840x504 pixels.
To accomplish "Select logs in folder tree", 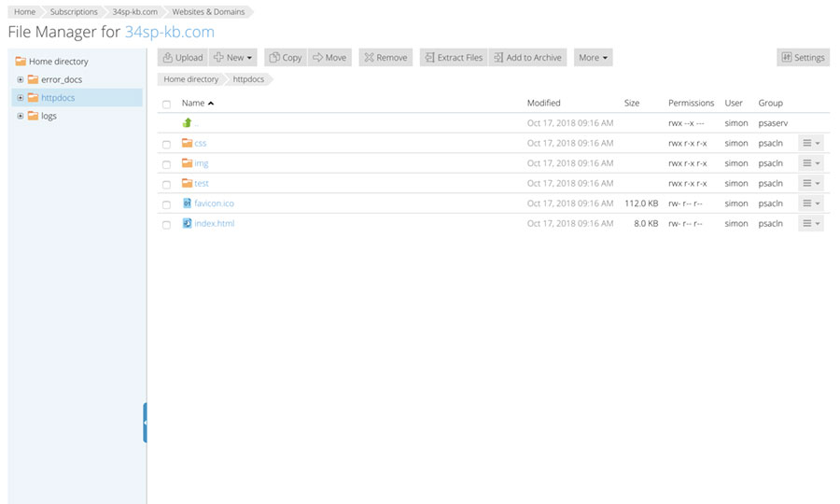I will 49,117.
